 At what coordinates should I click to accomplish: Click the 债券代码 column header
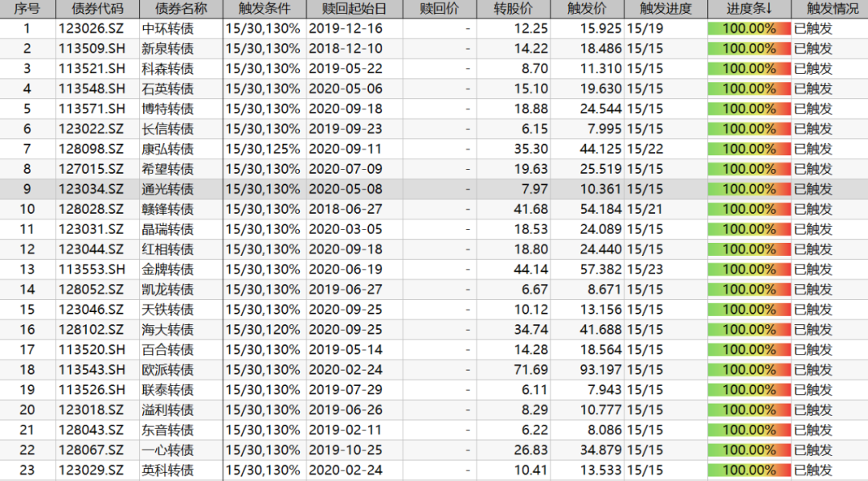pos(97,9)
